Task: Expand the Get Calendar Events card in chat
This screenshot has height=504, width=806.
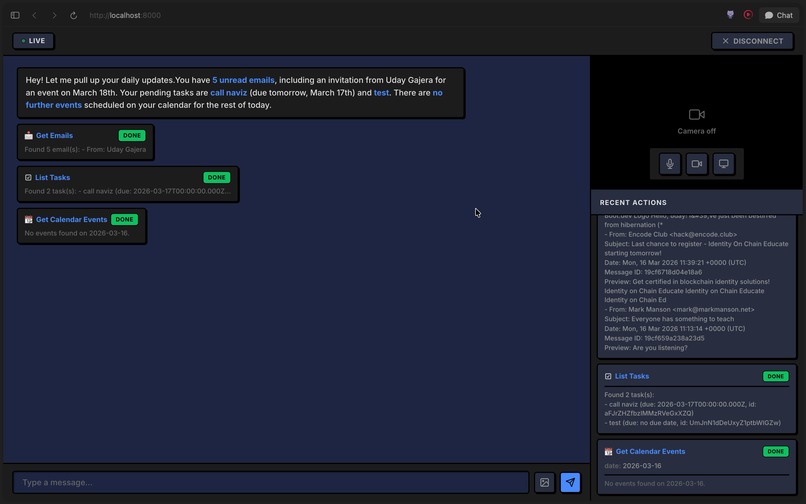Action: pos(82,226)
